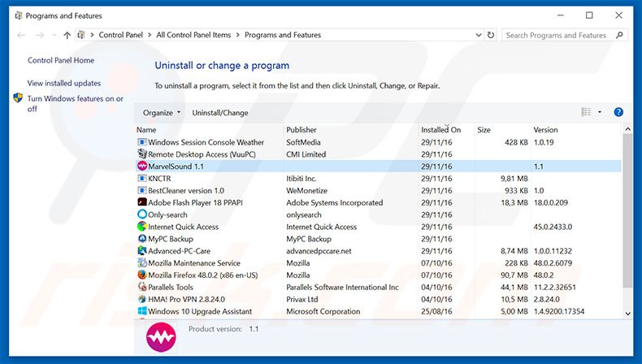The height and width of the screenshot is (364, 642).
Task: Click the Adobe Flash Player icon
Action: coord(142,202)
